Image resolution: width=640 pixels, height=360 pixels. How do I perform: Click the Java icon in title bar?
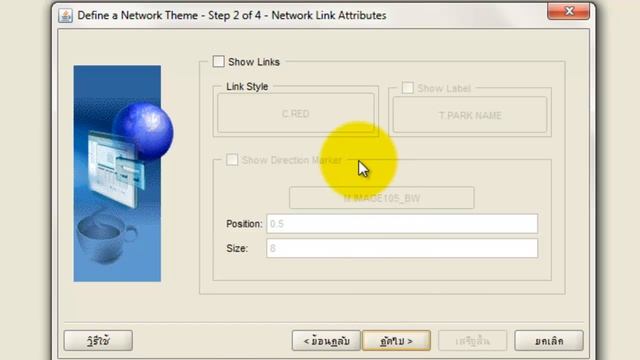click(x=65, y=16)
